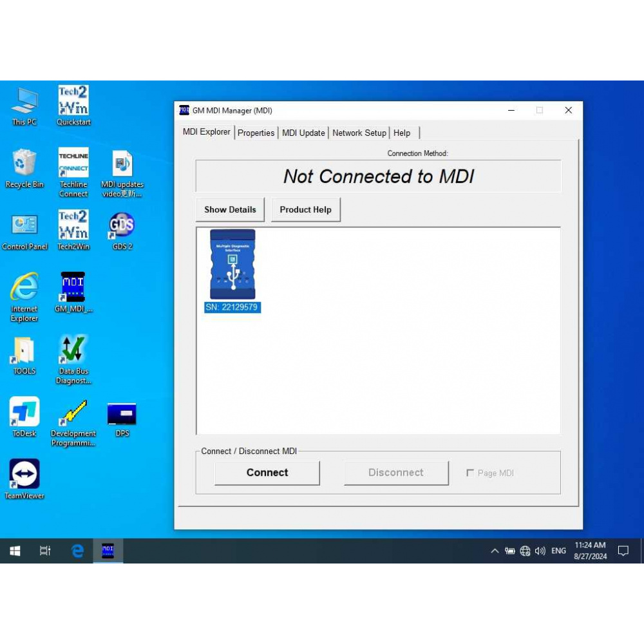Click Show Details for the MDI device

[230, 209]
